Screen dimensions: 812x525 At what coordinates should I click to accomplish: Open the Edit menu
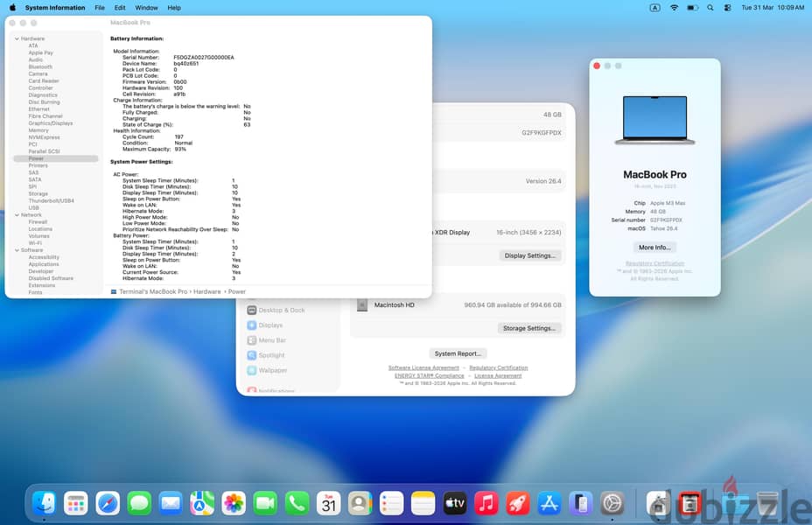(x=120, y=8)
